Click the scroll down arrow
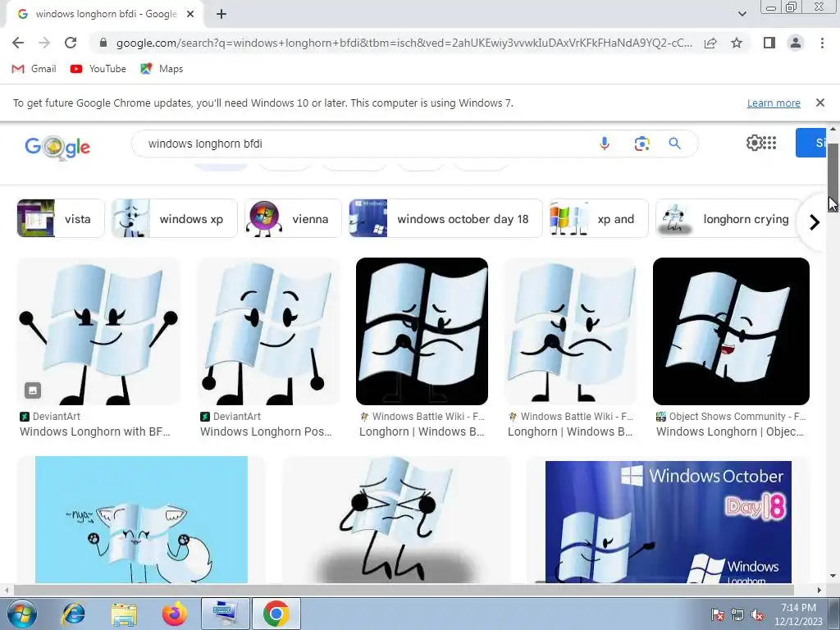The image size is (840, 630). pos(833,577)
